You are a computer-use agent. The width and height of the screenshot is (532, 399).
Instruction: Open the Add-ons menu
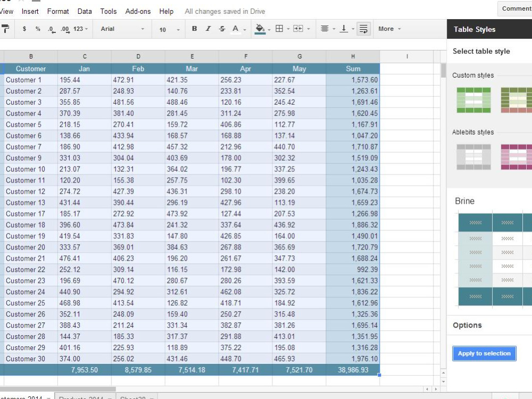(138, 12)
